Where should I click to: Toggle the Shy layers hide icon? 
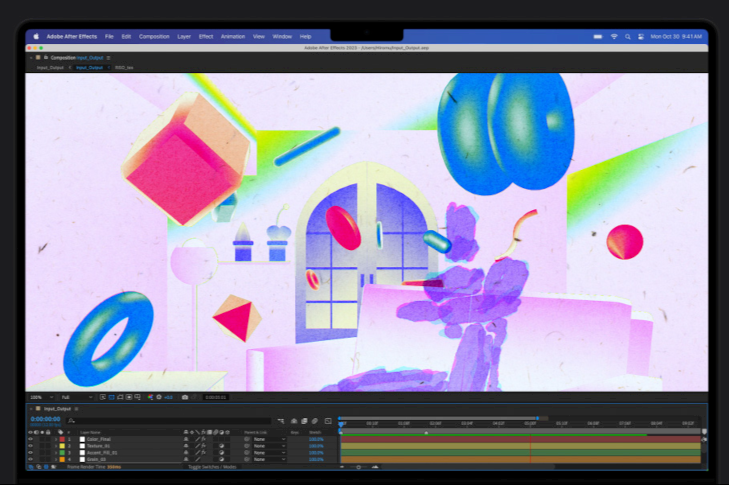294,421
